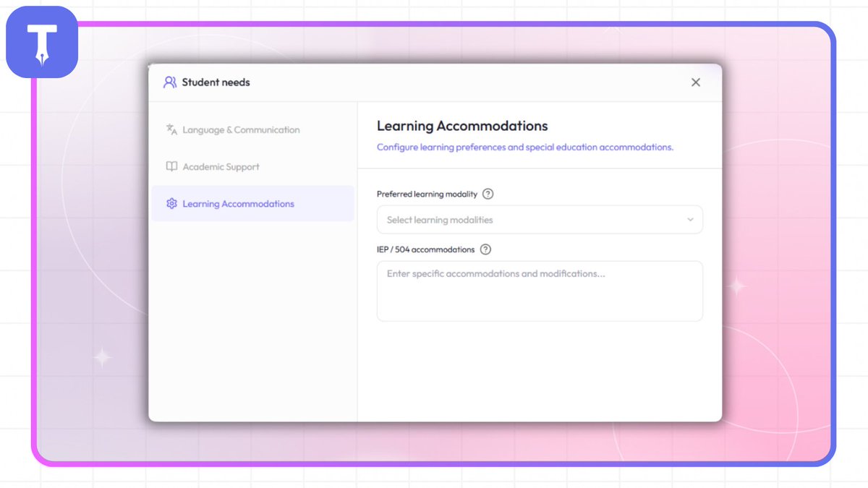Screen dimensions: 868x488
Task: Open the help tooltip for Preferred learning modality
Action: point(488,194)
